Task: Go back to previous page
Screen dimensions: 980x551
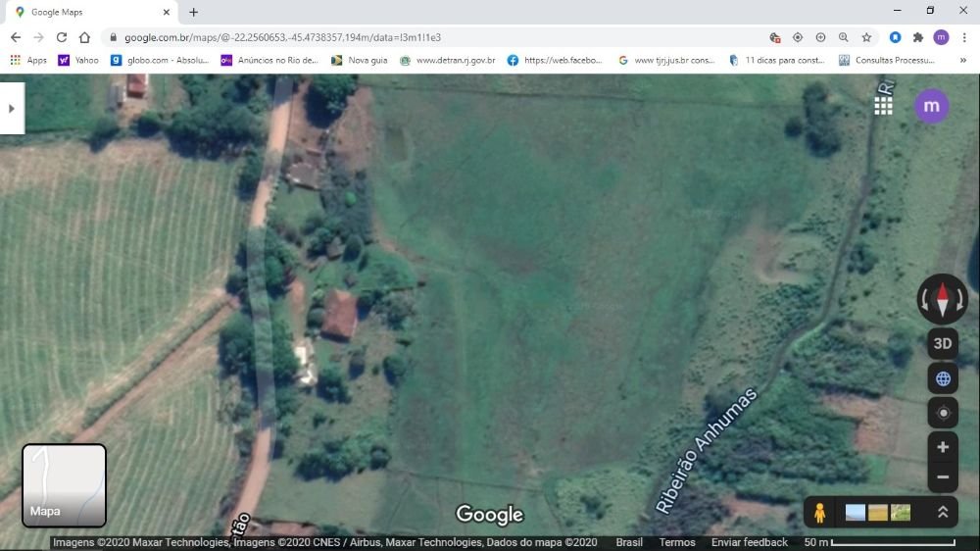Action: coord(16,37)
